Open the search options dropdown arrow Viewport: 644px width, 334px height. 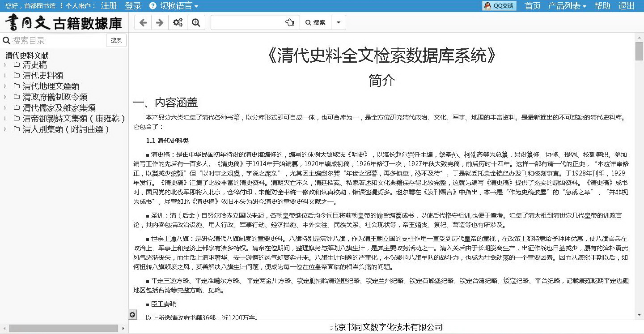(x=338, y=22)
